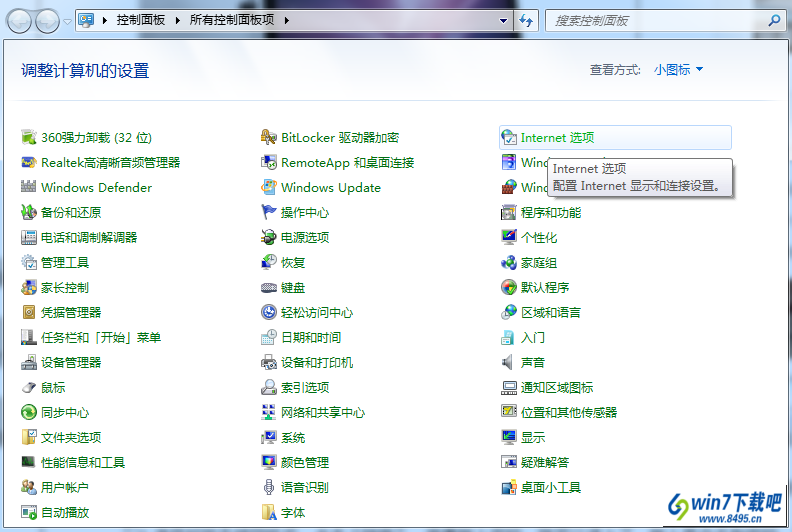Click the forward navigation button
The width and height of the screenshot is (792, 532).
point(47,22)
